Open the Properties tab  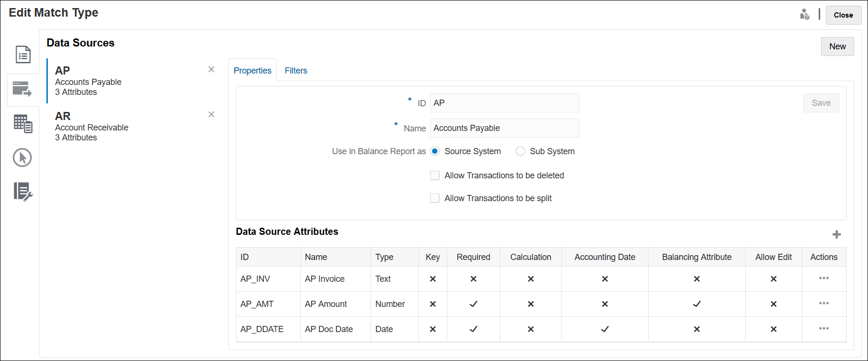point(253,71)
